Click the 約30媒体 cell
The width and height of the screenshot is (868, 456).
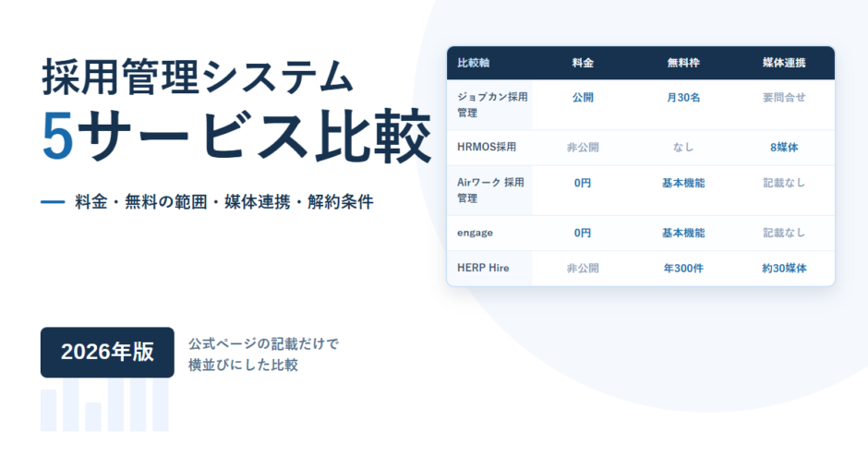tap(784, 269)
